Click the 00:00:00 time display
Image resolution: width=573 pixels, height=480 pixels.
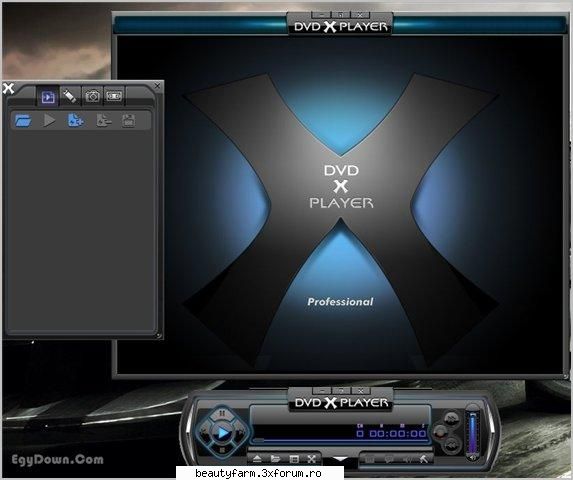click(398, 434)
